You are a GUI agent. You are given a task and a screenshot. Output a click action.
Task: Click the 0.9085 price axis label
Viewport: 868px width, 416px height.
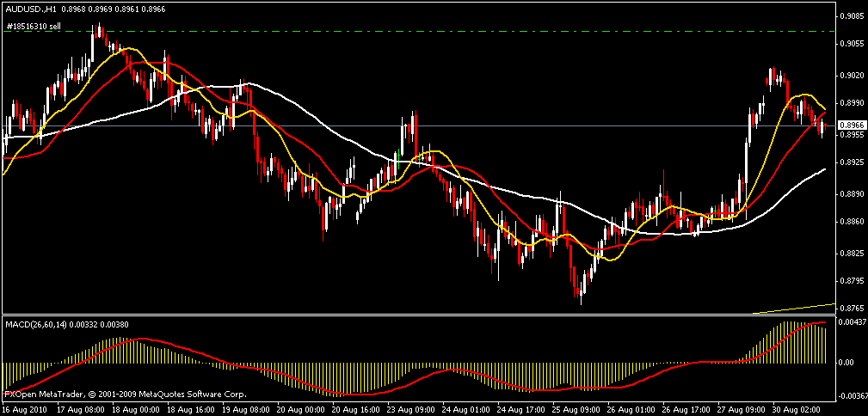tap(852, 15)
